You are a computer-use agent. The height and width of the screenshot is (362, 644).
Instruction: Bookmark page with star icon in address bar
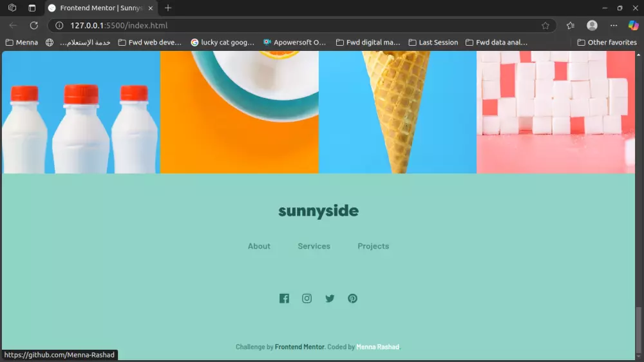pyautogui.click(x=545, y=26)
